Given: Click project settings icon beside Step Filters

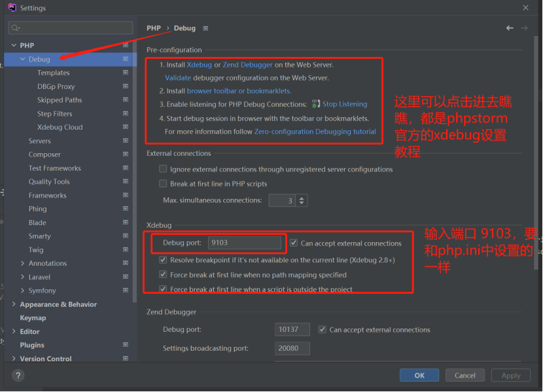Looking at the screenshot, I should [x=126, y=114].
